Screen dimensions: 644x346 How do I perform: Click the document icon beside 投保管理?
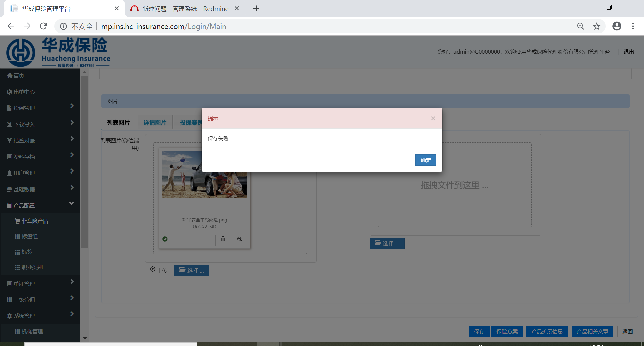pos(9,108)
